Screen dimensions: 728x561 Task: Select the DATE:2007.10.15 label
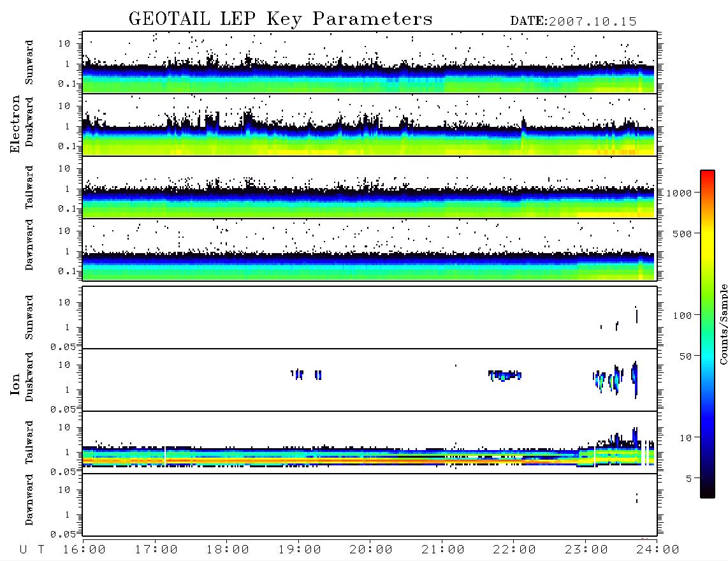click(573, 21)
